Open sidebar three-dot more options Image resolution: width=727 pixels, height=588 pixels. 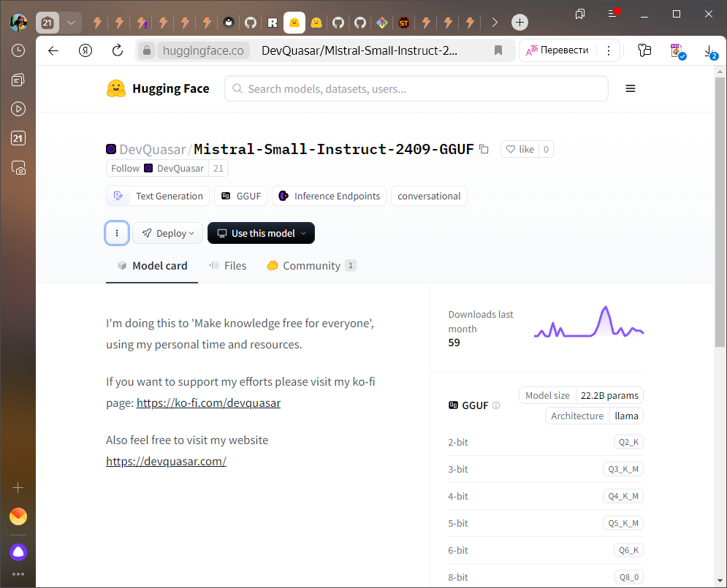[x=18, y=574]
